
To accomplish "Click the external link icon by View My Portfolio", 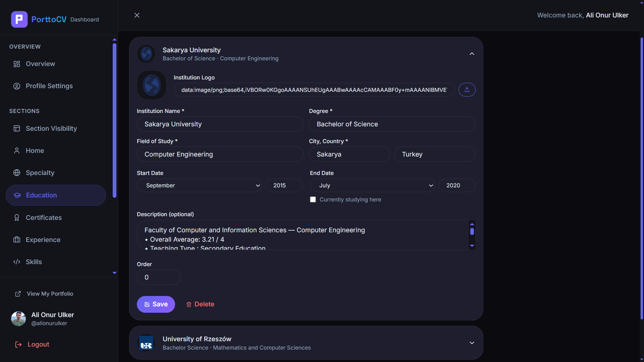I will (18, 294).
